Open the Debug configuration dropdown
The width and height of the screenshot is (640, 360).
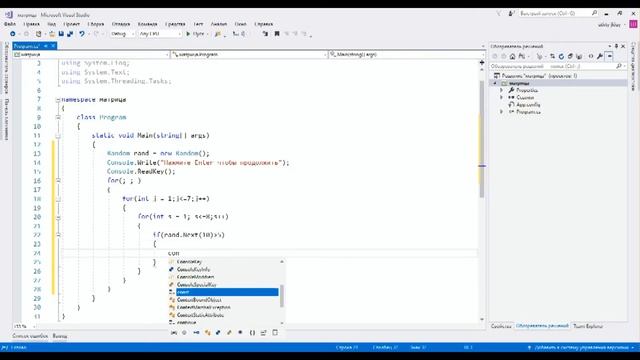[122, 34]
